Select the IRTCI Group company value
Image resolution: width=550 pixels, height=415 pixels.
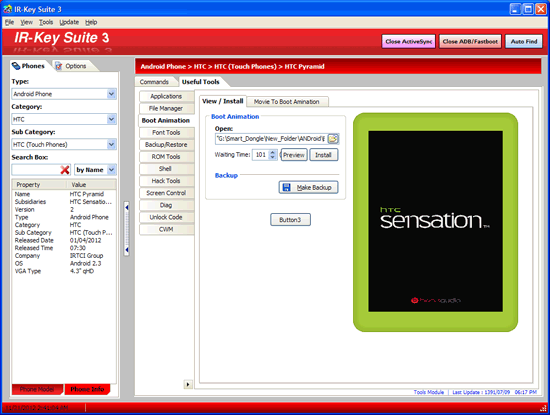(x=86, y=256)
